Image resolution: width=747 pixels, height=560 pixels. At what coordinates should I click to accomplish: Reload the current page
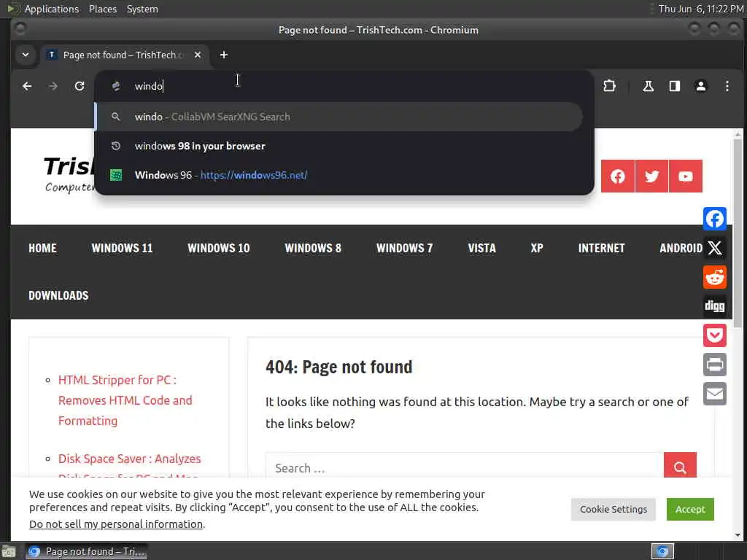pyautogui.click(x=80, y=86)
